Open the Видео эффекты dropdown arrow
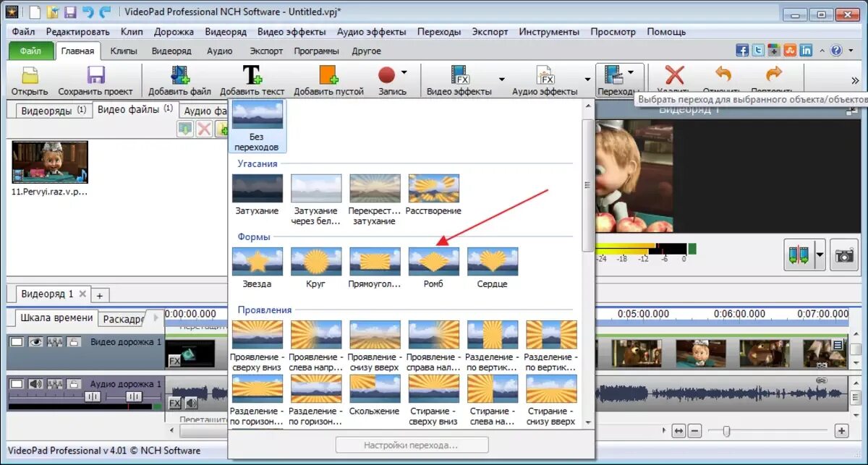This screenshot has height=465, width=868. coord(501,79)
